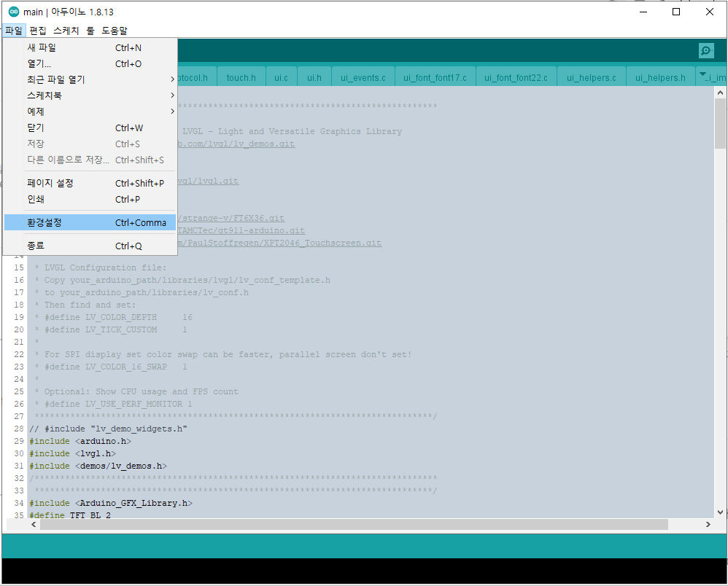This screenshot has height=586, width=728.
Task: Expand the 예제 submenu arrow
Action: [172, 112]
